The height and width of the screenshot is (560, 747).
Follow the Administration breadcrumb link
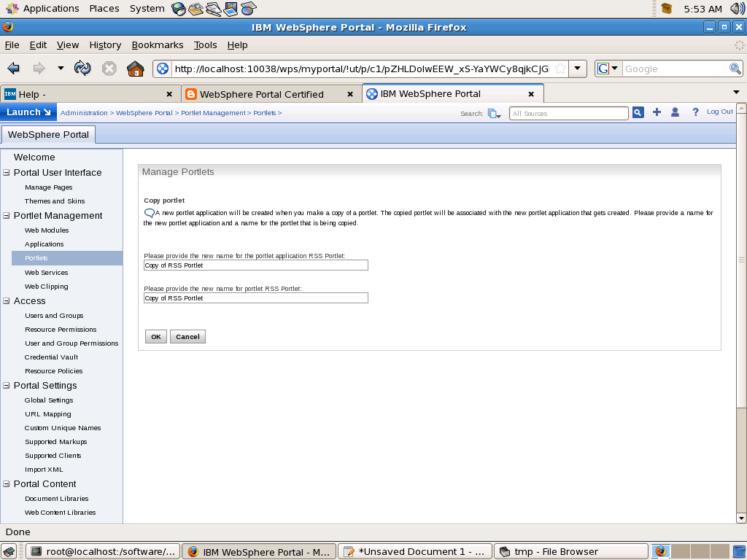(x=84, y=113)
